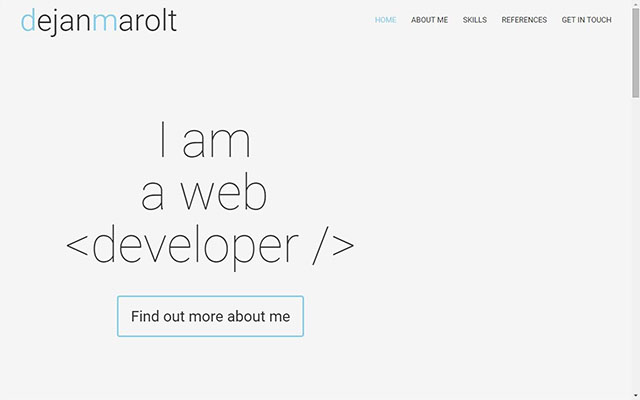The image size is (640, 400).
Task: Open the ABOUT ME section
Action: (x=429, y=20)
